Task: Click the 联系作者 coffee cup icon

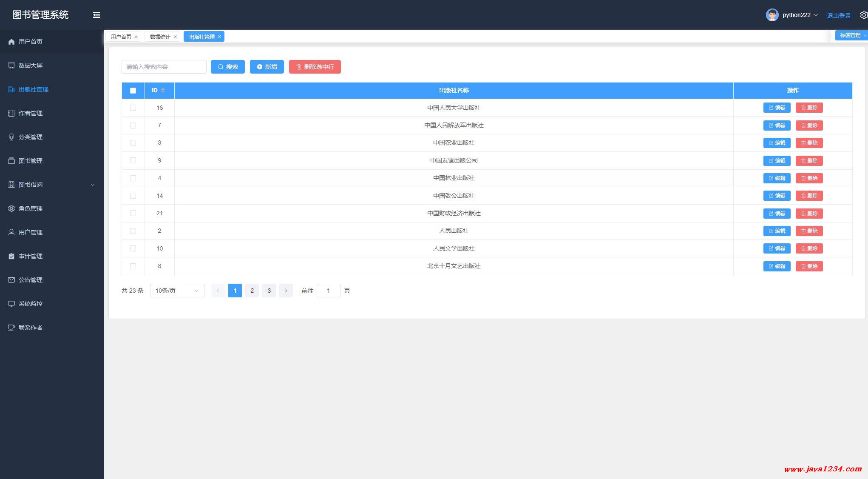Action: pos(11,328)
